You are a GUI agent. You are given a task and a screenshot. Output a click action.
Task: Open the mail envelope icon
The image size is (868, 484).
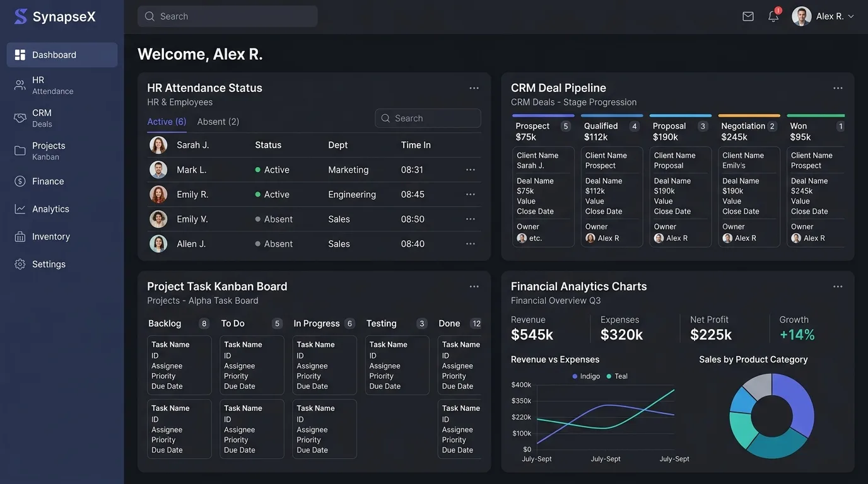[x=748, y=16]
